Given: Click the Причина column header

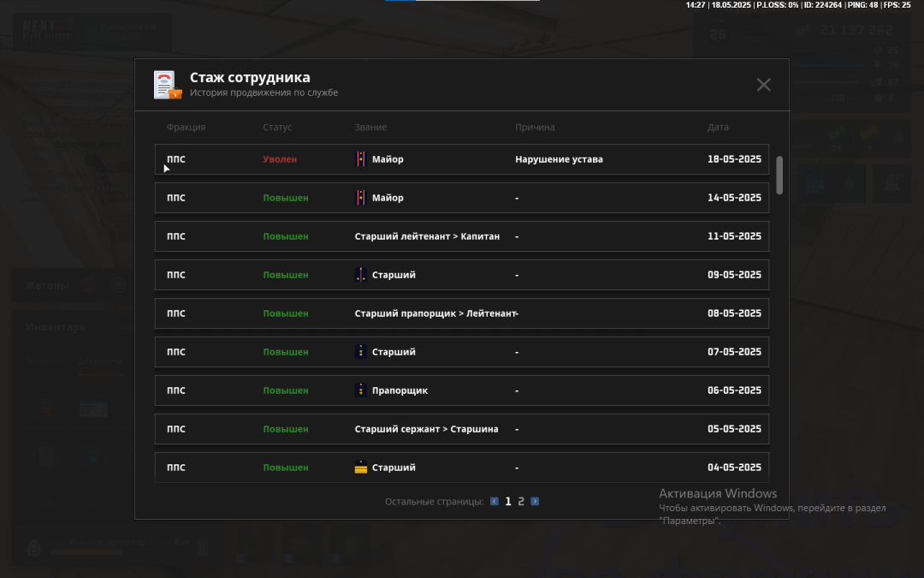Looking at the screenshot, I should (535, 127).
